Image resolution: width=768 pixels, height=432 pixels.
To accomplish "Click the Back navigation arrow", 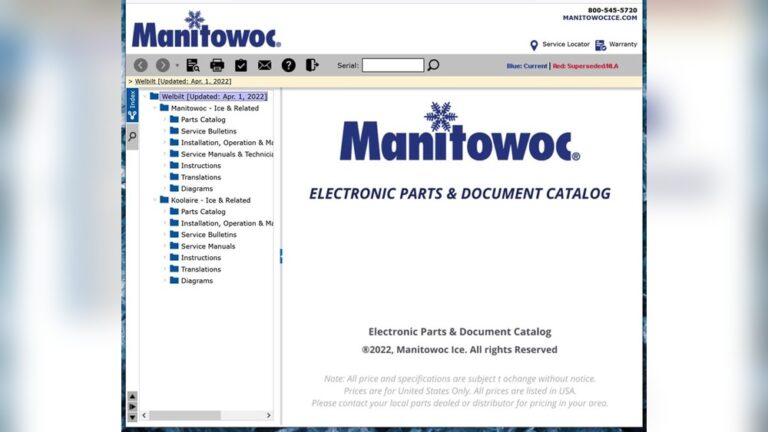I will (x=141, y=65).
